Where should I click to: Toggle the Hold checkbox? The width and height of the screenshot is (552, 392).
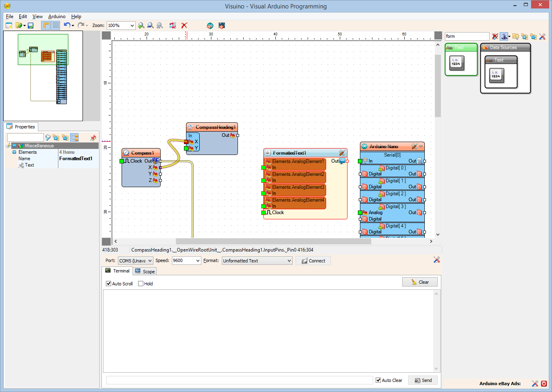[x=141, y=284]
